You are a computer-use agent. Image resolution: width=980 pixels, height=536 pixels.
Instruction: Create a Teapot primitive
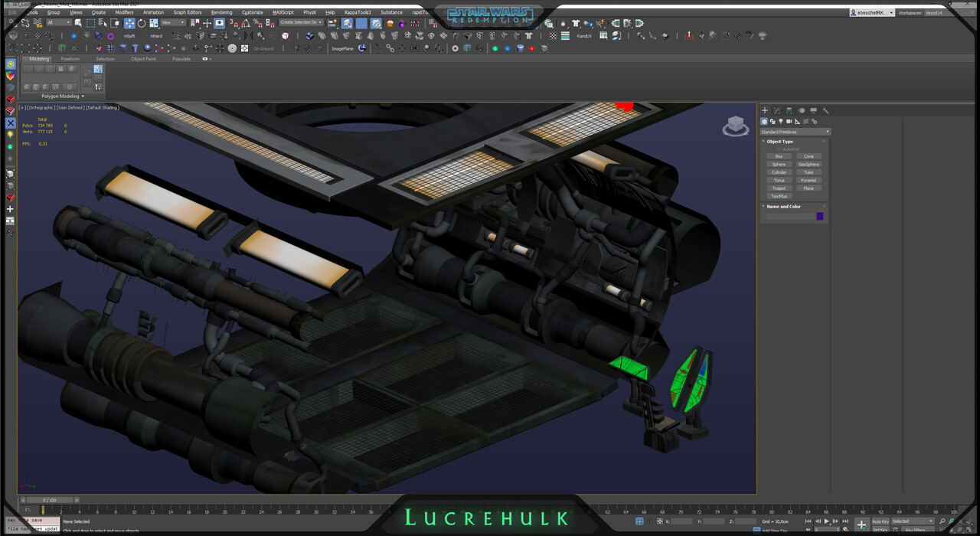[779, 188]
